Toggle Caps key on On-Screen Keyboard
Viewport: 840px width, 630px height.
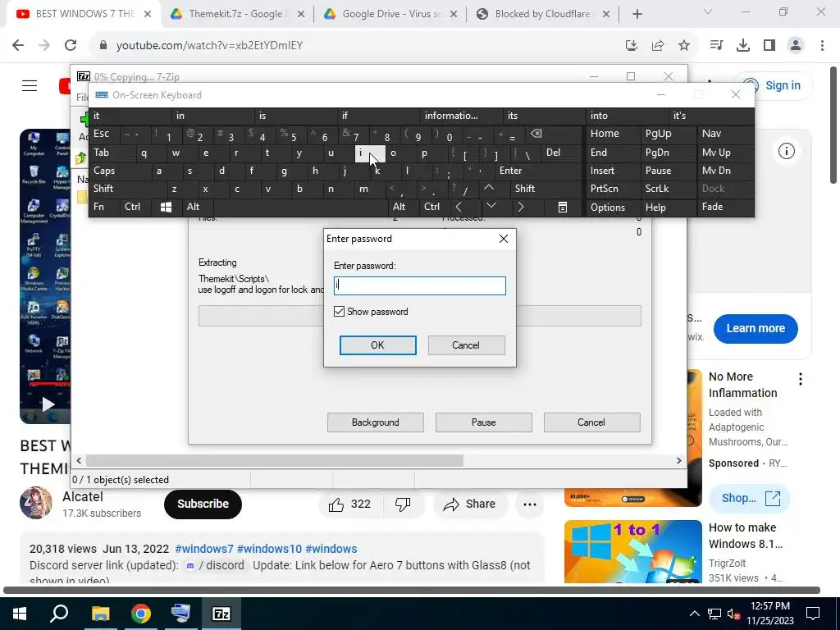[119, 171]
